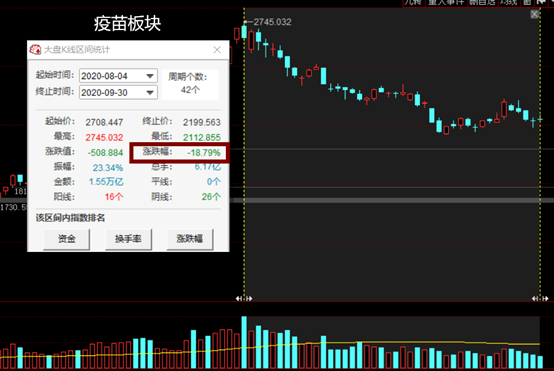Image resolution: width=554 pixels, height=371 pixels.
Task: Open the 起始时间 start date dropdown
Action: coord(150,76)
